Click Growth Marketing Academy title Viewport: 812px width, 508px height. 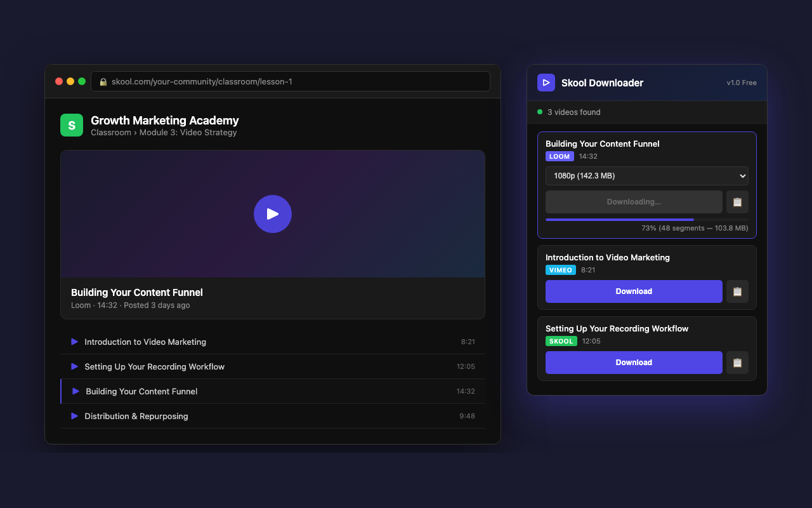pos(165,120)
